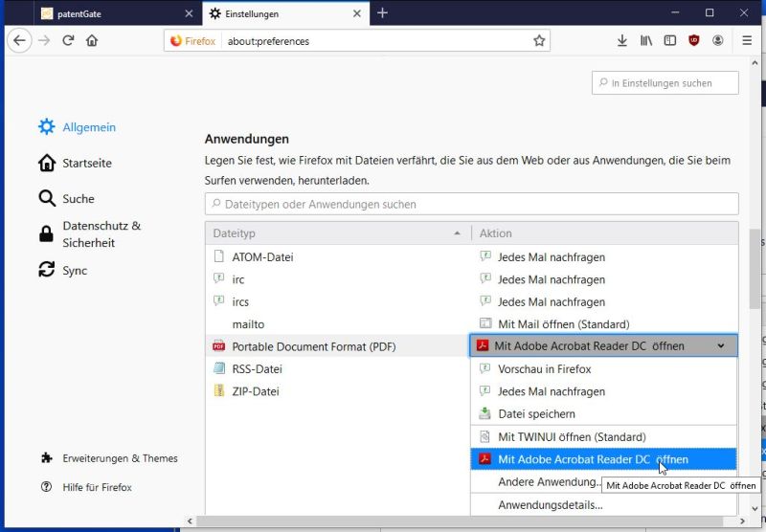Select the ZIP-Datei row
This screenshot has height=532, width=766.
click(337, 391)
